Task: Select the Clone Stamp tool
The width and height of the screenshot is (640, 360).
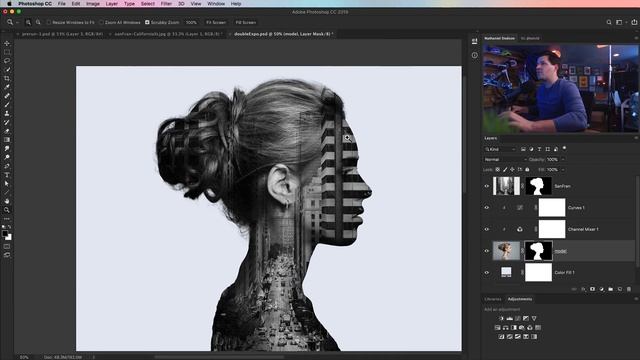Action: pos(7,113)
